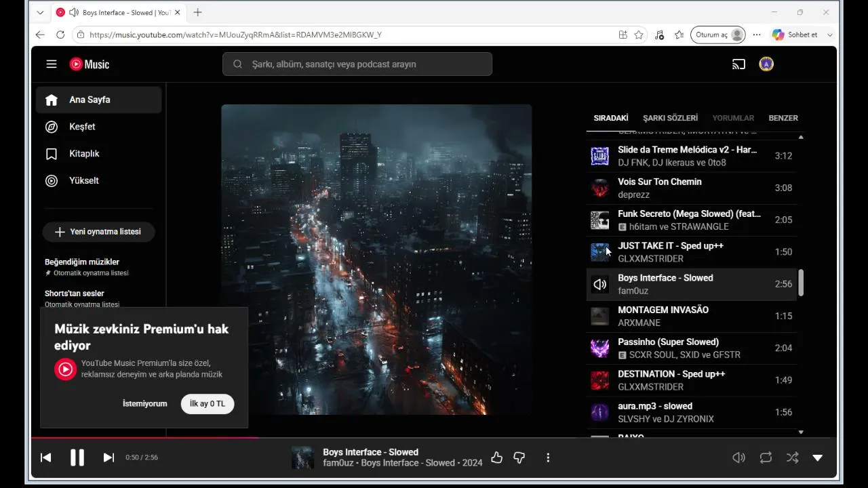Open the YouTube Music hamburger guide menu
The height and width of the screenshot is (488, 868).
(x=52, y=64)
